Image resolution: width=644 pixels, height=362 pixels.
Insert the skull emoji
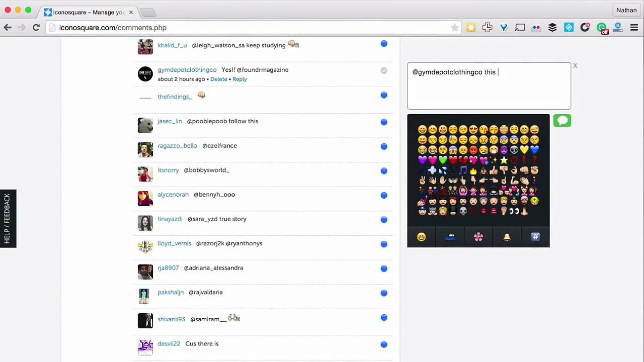pos(463,211)
